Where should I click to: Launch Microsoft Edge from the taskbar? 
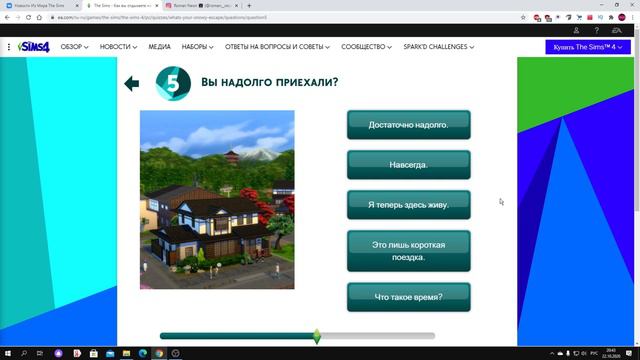142,353
